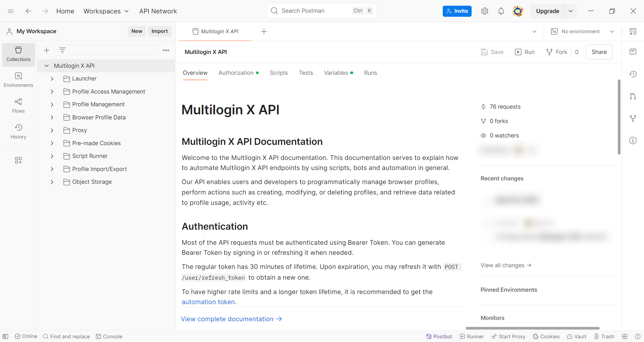644x342 pixels.
Task: Switch to the Authorization tab
Action: click(x=236, y=73)
